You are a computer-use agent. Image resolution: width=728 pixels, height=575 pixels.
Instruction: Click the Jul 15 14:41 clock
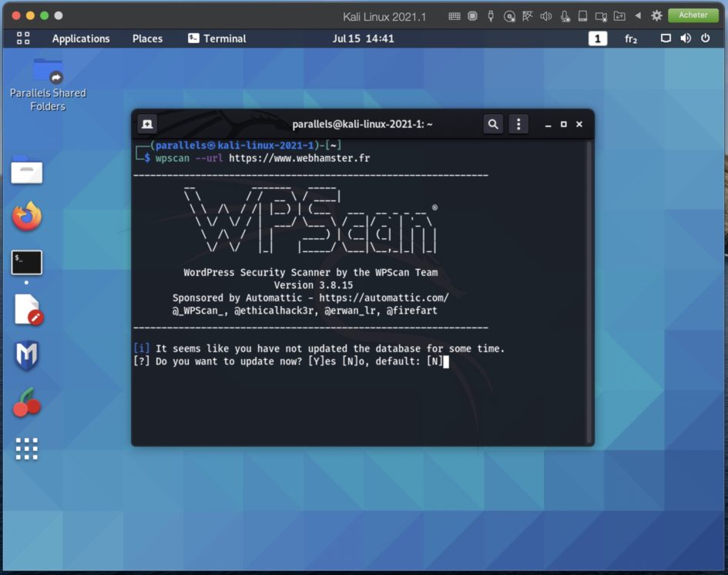363,39
